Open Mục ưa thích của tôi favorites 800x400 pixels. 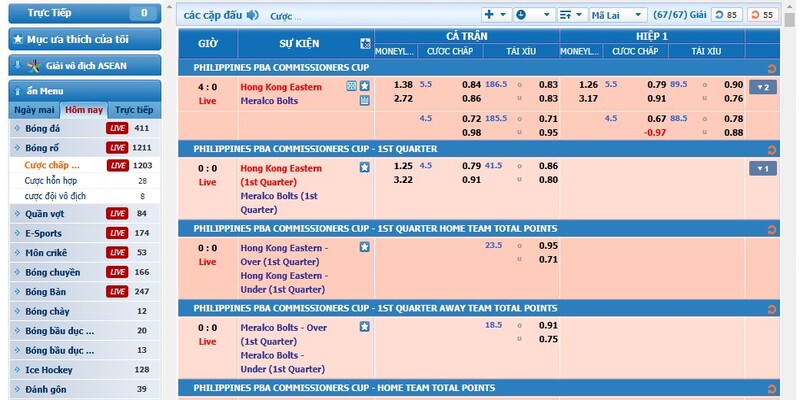[x=85, y=39]
